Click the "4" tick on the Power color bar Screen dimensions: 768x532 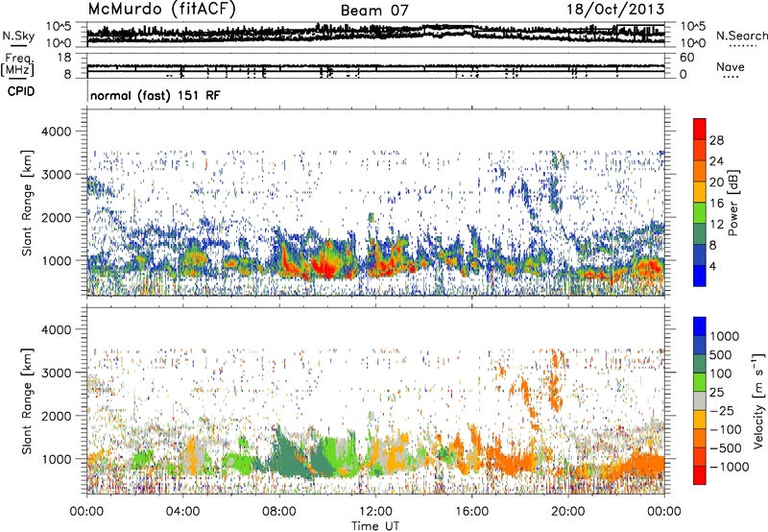coord(712,267)
